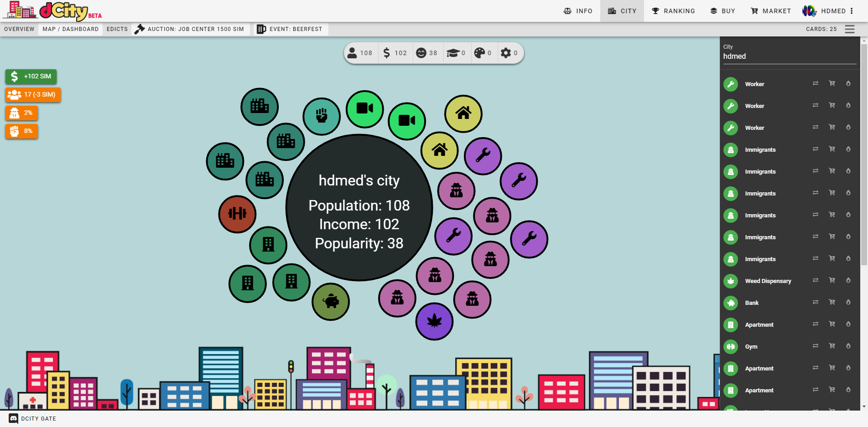Screen dimensions: 868x427
Task: Click the purple Weed Dispensary leaf circle
Action: click(434, 321)
